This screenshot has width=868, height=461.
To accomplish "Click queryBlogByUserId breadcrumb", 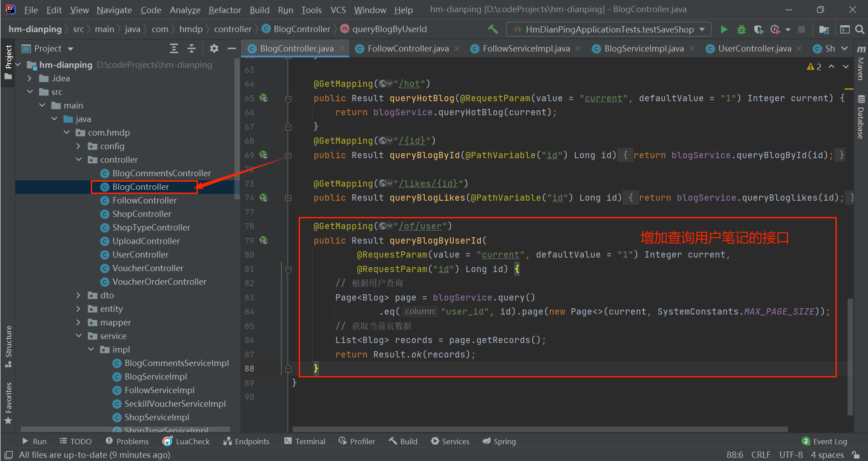I will pos(384,29).
